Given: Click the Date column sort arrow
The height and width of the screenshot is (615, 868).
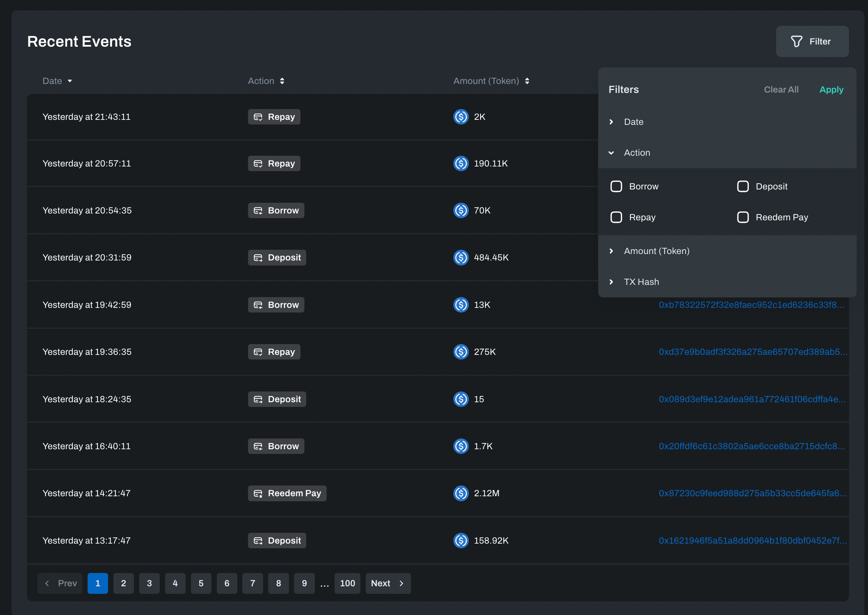Looking at the screenshot, I should pos(70,81).
